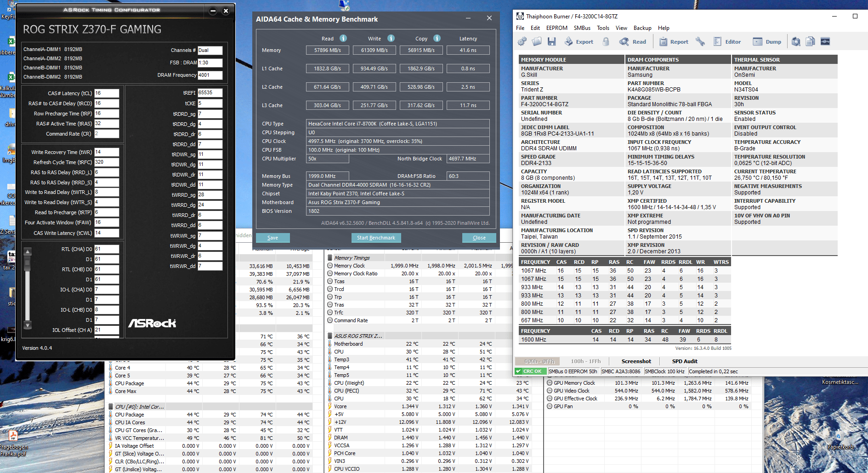Open the EEPROM menu
This screenshot has width=868, height=473.
(557, 28)
